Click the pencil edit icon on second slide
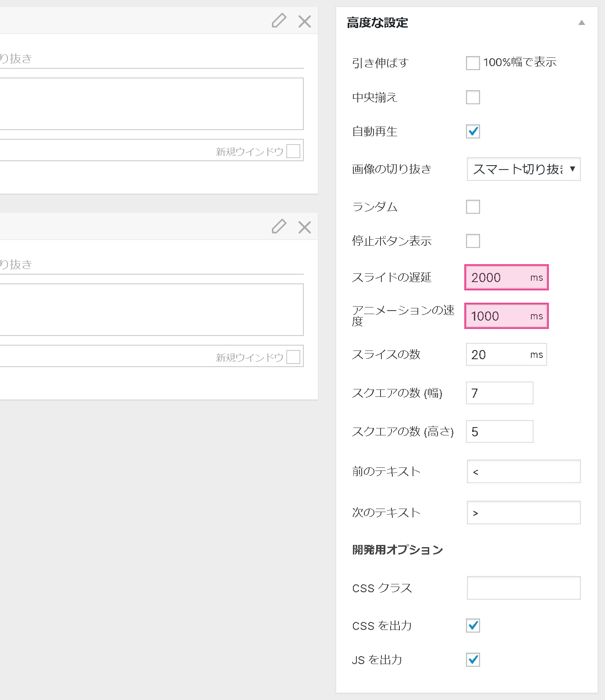Screen dimensions: 605x700 point(279,226)
